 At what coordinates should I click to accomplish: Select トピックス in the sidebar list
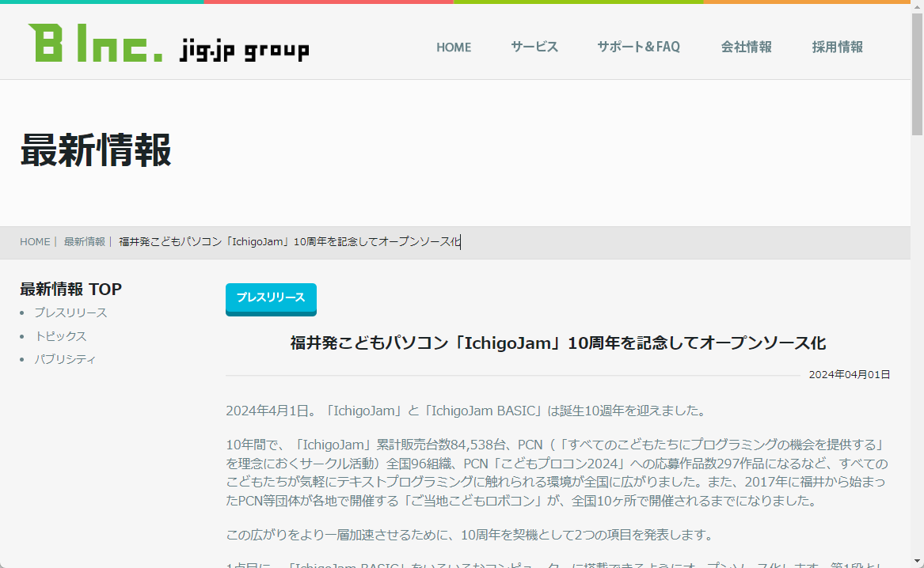[x=62, y=335]
